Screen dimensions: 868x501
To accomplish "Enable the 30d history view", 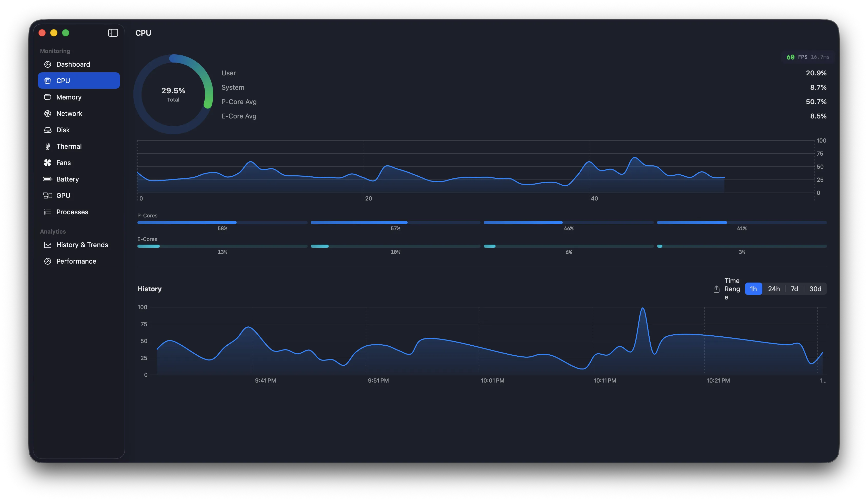I will click(815, 289).
